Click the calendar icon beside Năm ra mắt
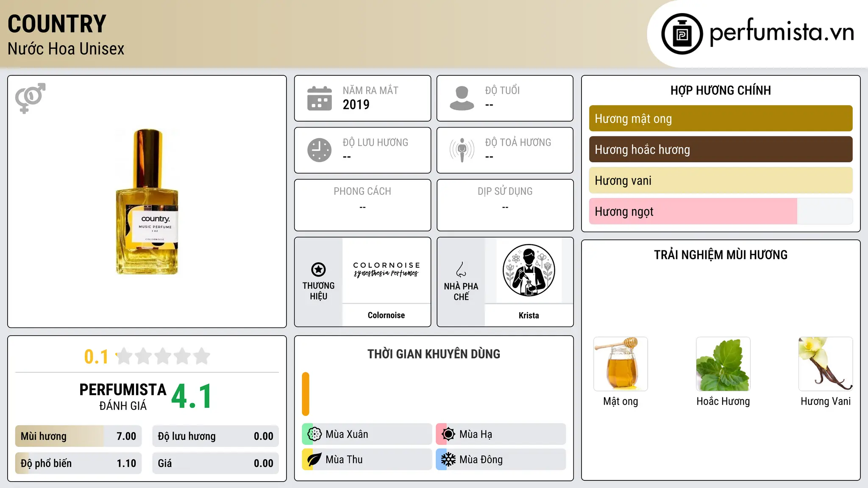Image resolution: width=868 pixels, height=488 pixels. 320,98
